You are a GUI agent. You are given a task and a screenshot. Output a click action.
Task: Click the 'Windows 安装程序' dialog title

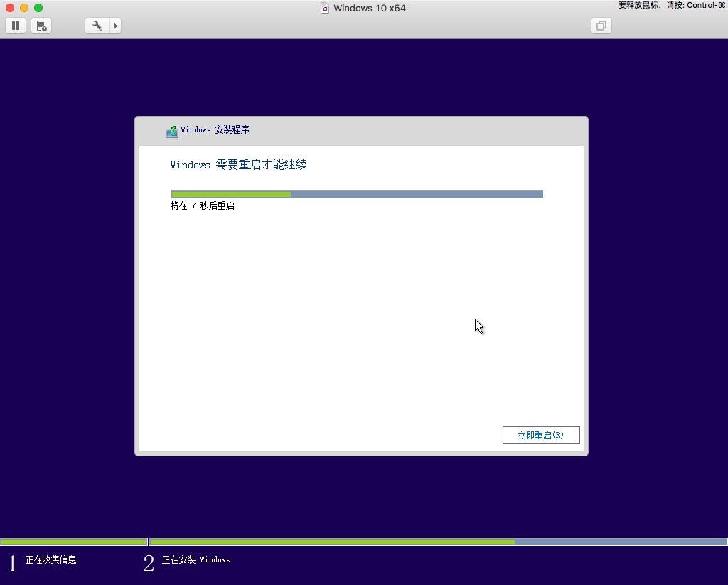pos(215,129)
